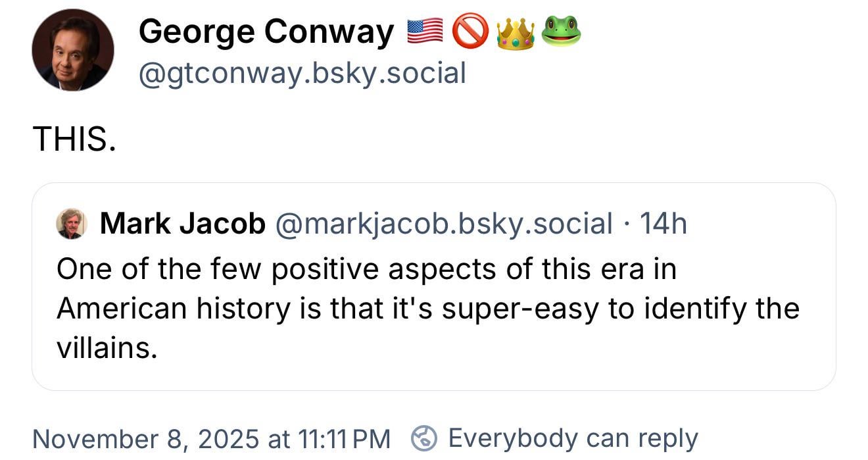This screenshot has width=868, height=460.
Task: Click the George Conway display name
Action: click(266, 31)
